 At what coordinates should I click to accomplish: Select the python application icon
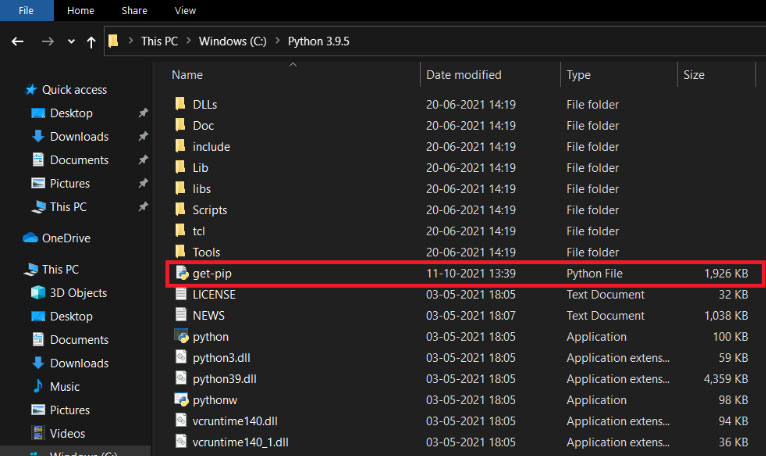(182, 336)
